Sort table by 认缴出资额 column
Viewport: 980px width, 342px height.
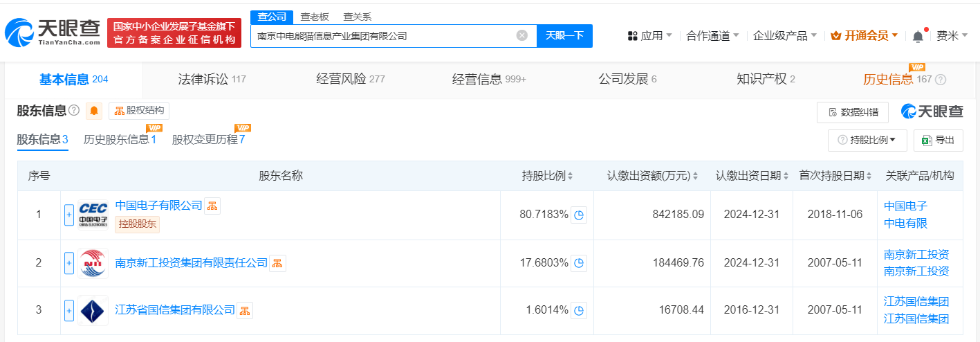[x=652, y=176]
